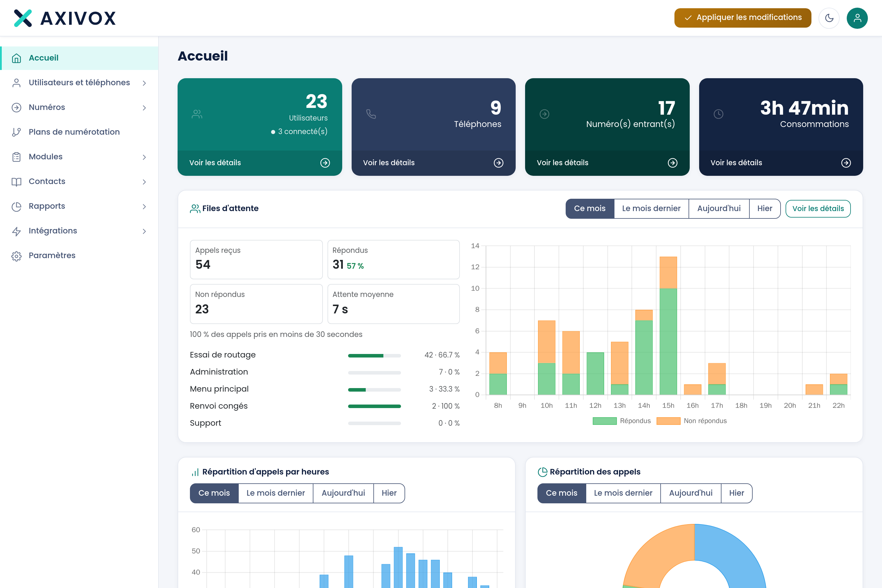Select Hier in Répartition d'appels par heures

click(x=389, y=493)
